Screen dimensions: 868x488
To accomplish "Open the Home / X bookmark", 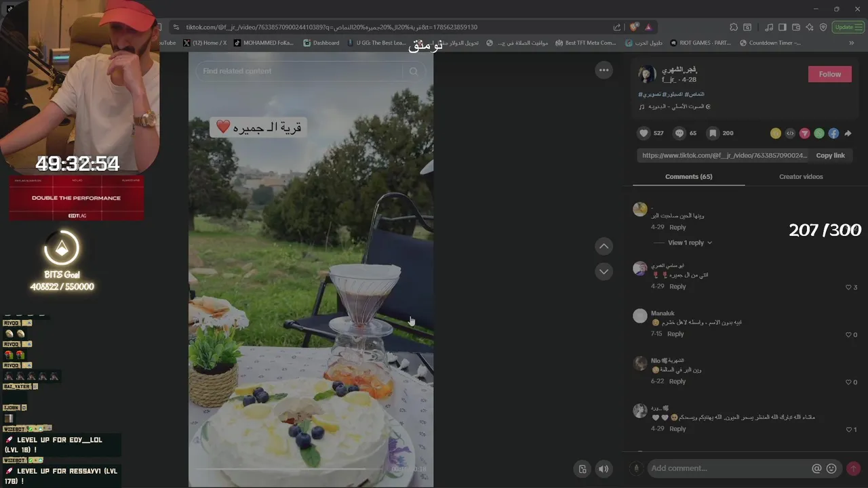I will [x=205, y=43].
